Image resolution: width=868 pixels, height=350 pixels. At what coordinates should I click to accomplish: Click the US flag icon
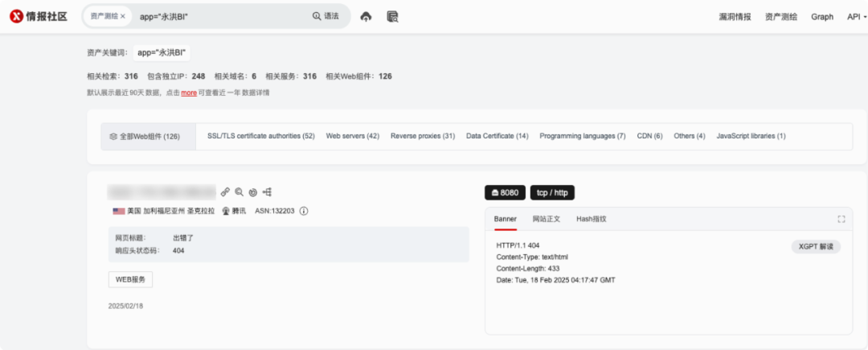coord(118,211)
